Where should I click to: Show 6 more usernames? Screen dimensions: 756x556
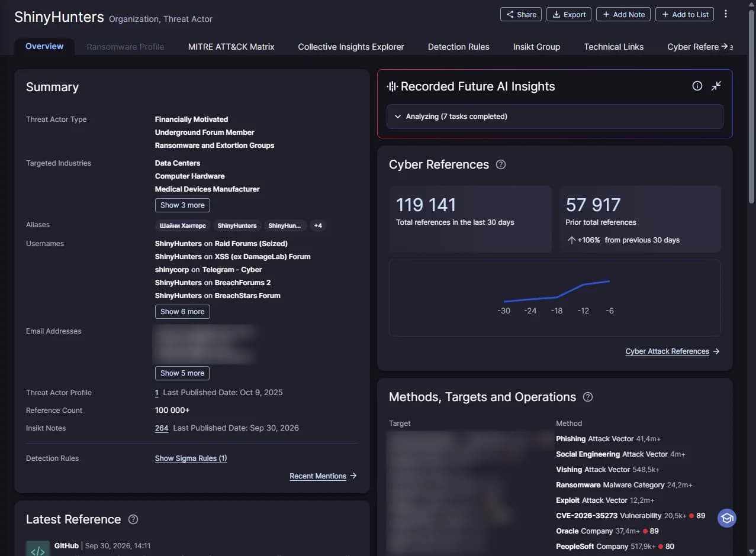point(182,312)
